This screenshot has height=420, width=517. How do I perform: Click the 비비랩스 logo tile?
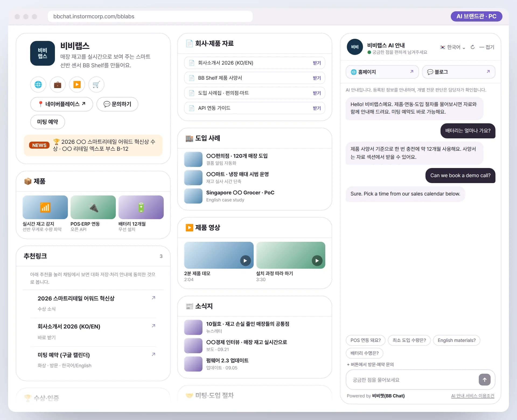[43, 53]
